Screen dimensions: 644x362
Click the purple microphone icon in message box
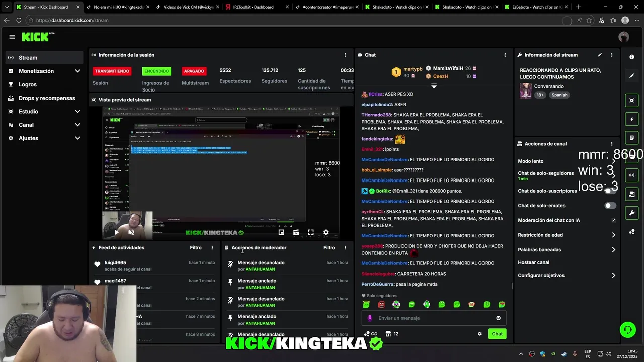pyautogui.click(x=370, y=318)
